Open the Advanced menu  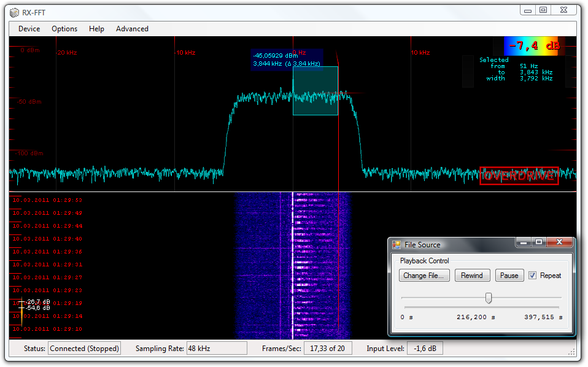(x=132, y=29)
